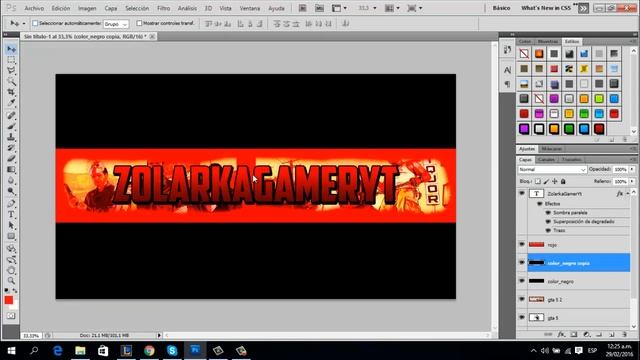Open Skype from the taskbar
Image resolution: width=640 pixels, height=360 pixels.
point(172,351)
